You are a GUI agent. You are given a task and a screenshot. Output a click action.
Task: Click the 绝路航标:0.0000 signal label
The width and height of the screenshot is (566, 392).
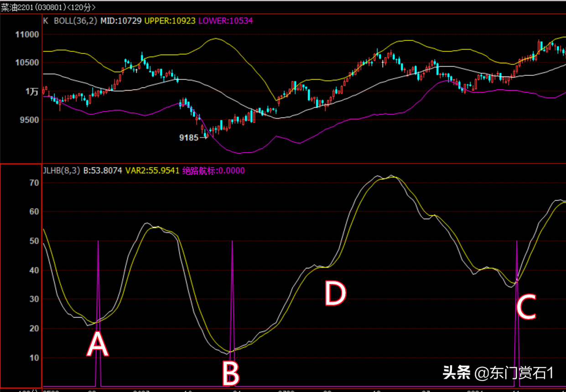213,170
